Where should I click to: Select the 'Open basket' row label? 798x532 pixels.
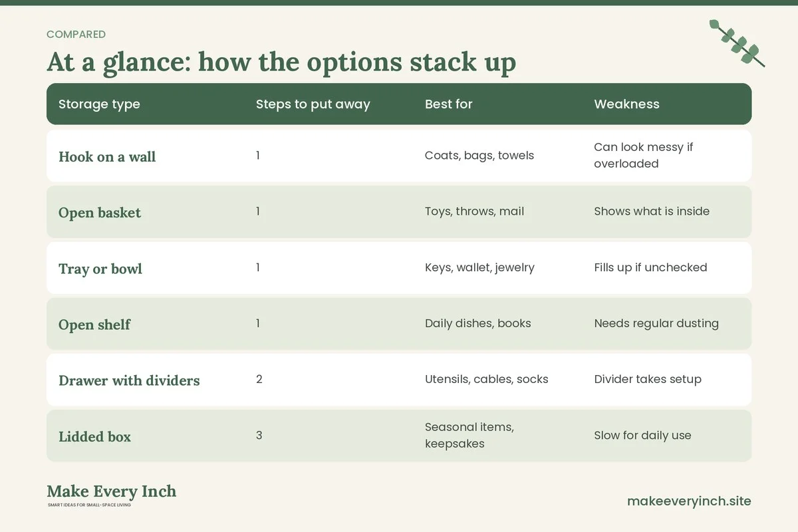coord(100,213)
